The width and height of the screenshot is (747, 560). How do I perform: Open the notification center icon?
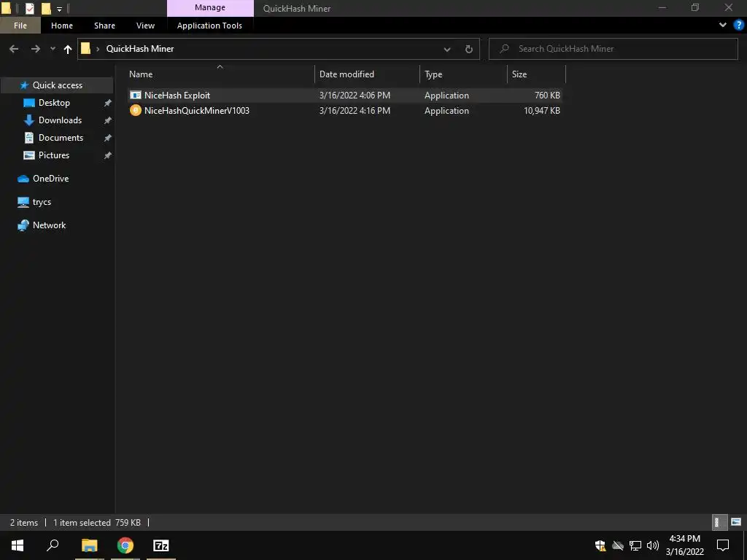tap(723, 545)
